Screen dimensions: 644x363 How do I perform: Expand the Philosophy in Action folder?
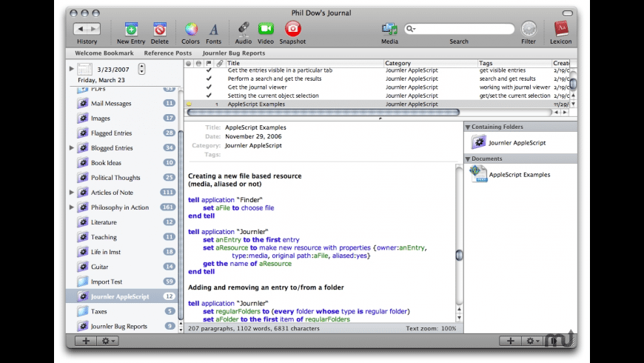[72, 207]
